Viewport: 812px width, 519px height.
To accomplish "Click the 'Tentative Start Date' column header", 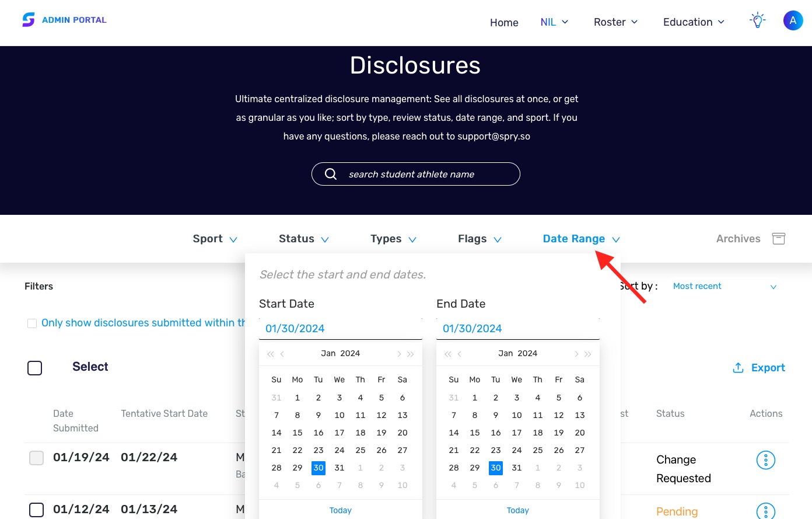I will [164, 413].
